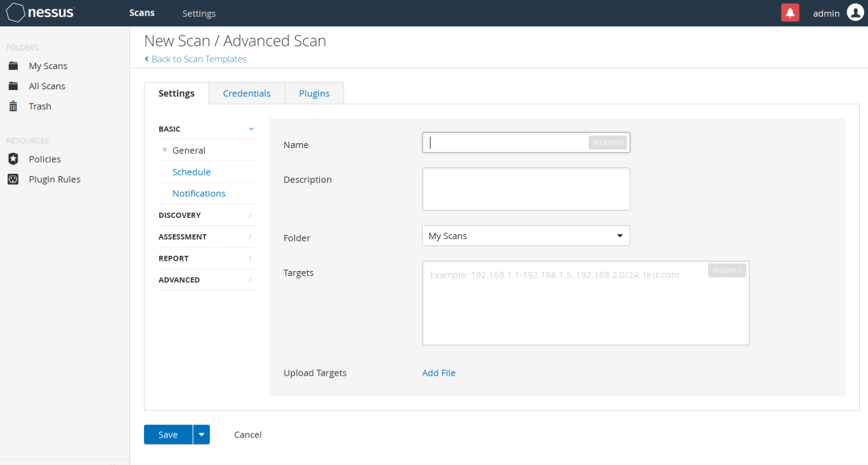Viewport: 868px width, 465px height.
Task: Open Policies in sidebar
Action: 45,159
